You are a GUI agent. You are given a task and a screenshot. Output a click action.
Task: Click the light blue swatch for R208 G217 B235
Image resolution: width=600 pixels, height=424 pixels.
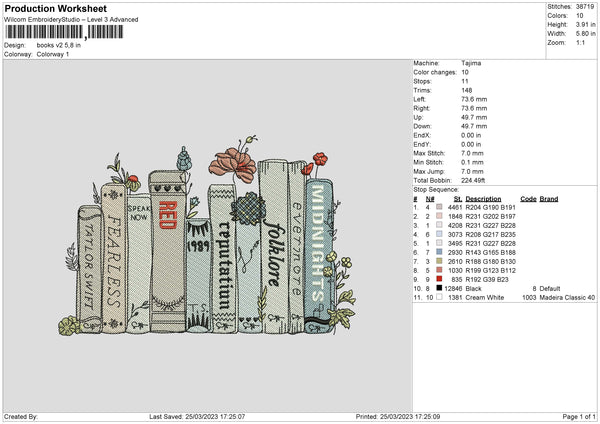(x=439, y=234)
